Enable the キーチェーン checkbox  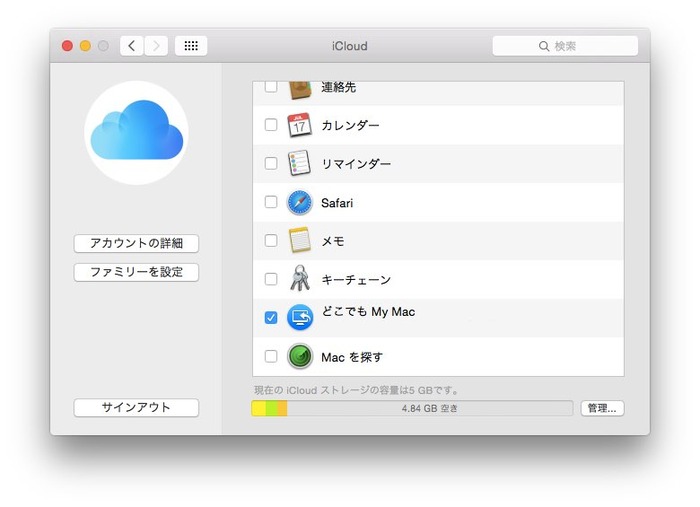click(271, 279)
